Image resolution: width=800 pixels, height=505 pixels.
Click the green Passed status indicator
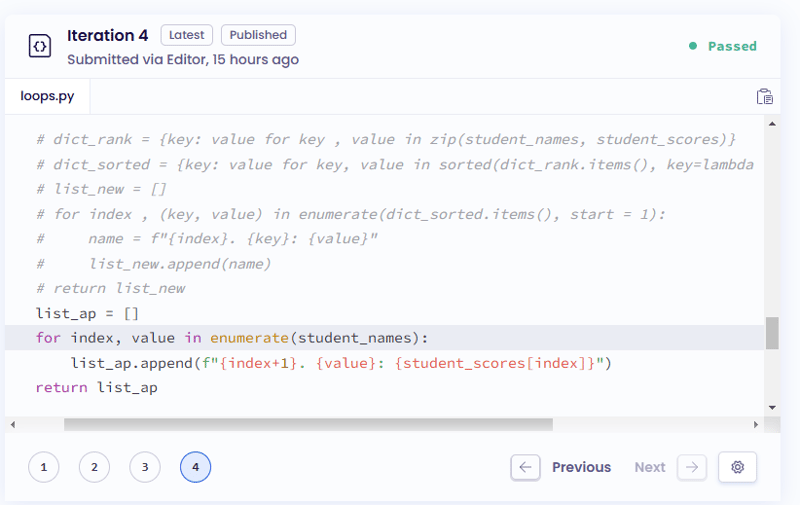click(x=723, y=46)
